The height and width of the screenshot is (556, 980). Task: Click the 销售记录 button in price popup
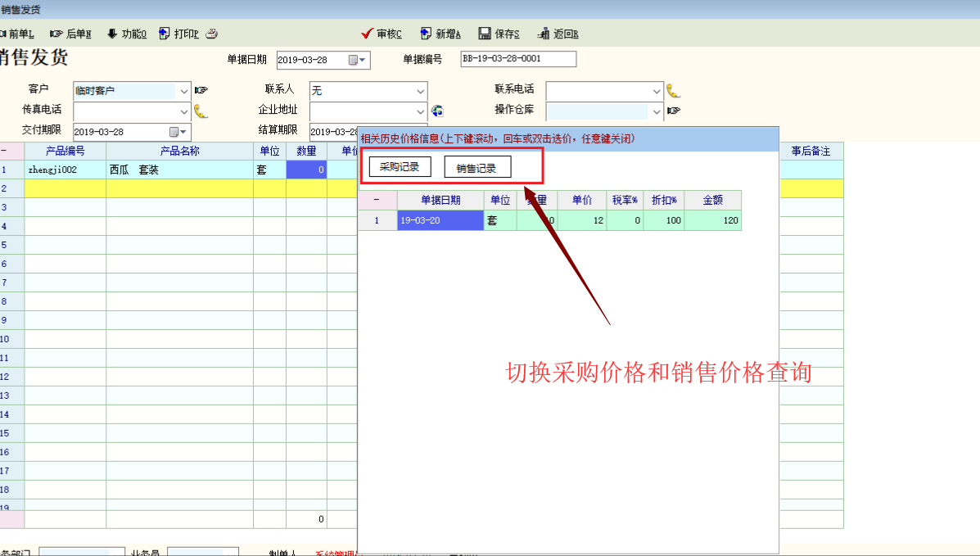point(477,167)
